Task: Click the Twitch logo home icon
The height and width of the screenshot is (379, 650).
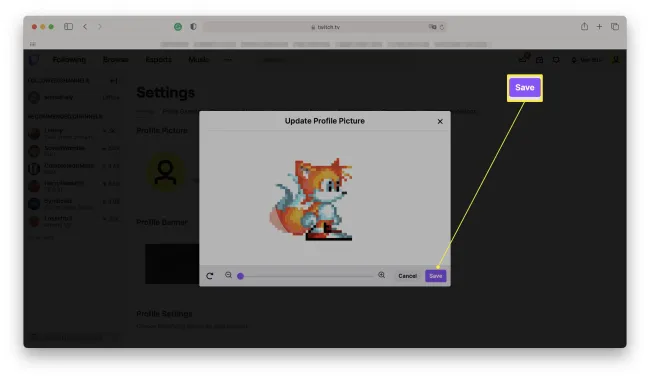Action: (x=34, y=60)
